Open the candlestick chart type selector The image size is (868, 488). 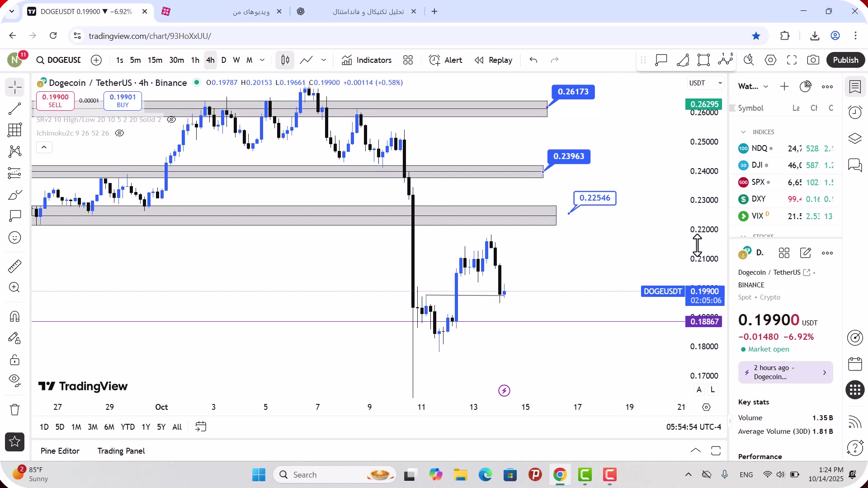point(285,60)
